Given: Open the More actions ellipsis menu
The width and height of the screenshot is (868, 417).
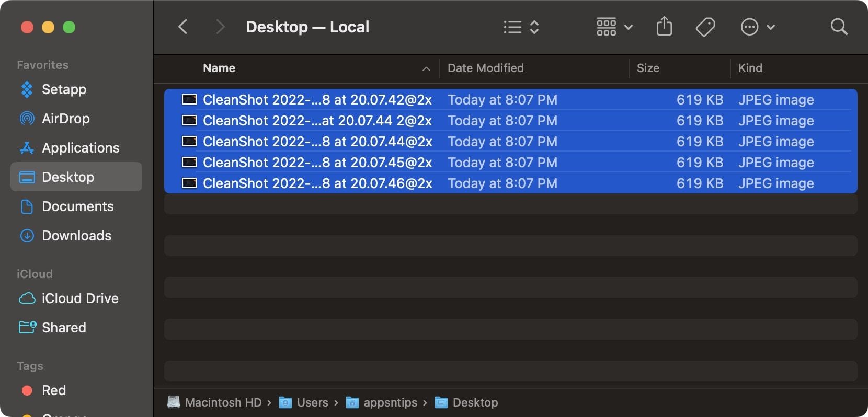Looking at the screenshot, I should click(757, 27).
